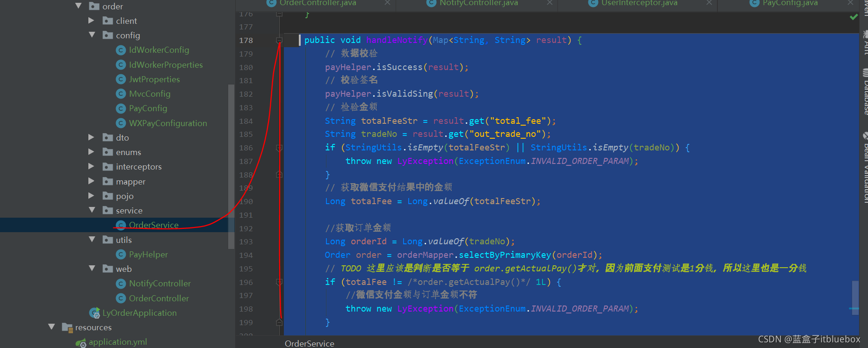Collapse the resources folder
This screenshot has width=868, height=348.
(51, 327)
